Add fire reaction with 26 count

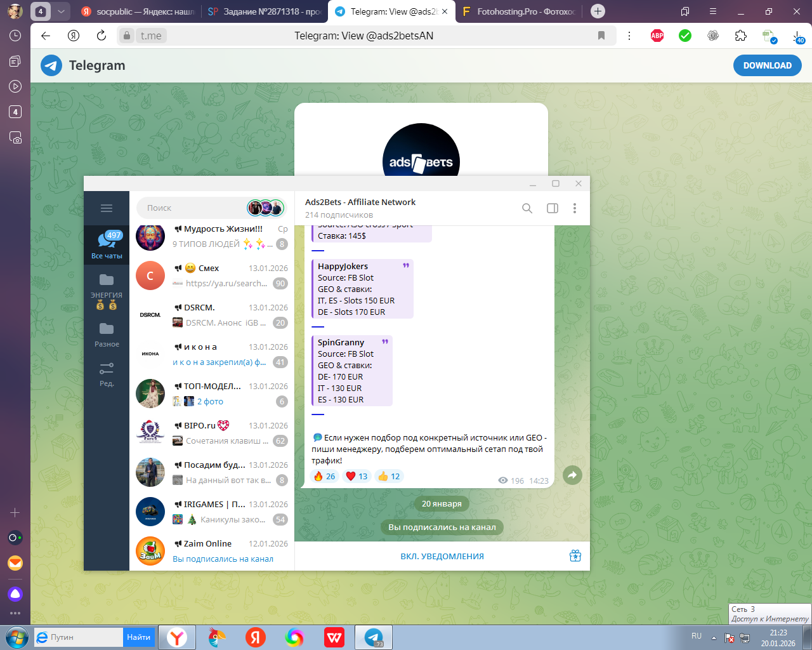(x=324, y=476)
